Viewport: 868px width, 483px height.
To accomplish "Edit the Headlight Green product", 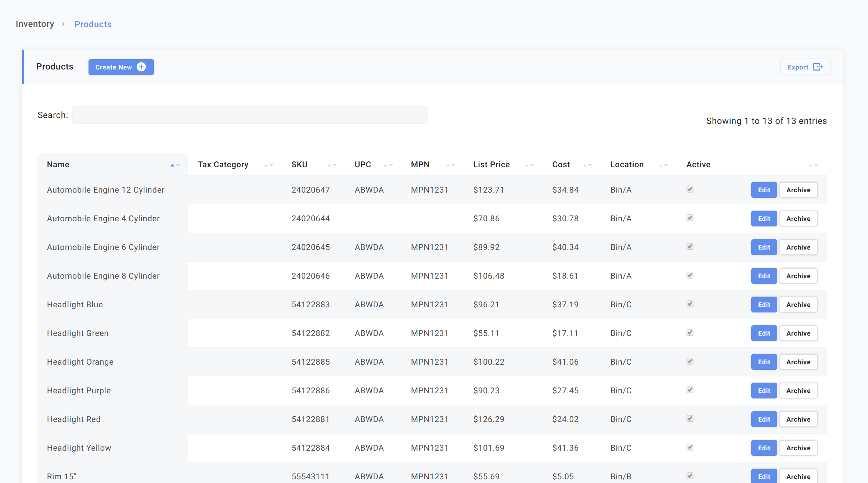I will [x=764, y=333].
